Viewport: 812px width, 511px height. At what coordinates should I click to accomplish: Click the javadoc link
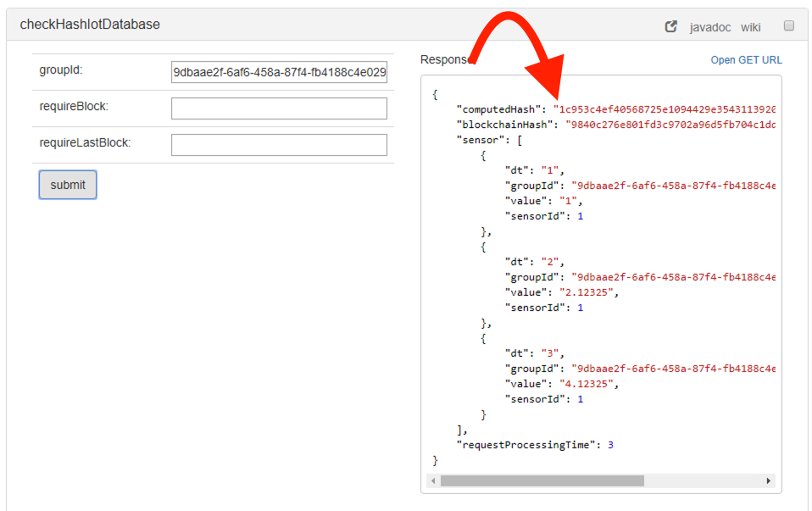709,26
